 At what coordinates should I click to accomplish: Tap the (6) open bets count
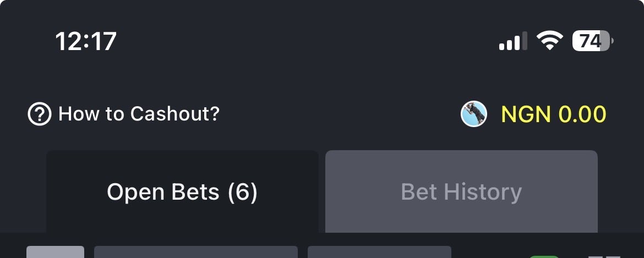pos(243,192)
